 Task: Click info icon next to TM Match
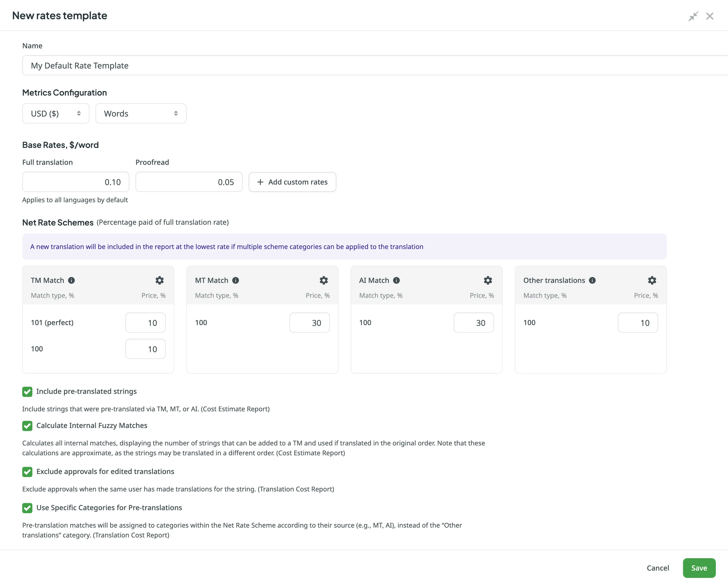71,280
